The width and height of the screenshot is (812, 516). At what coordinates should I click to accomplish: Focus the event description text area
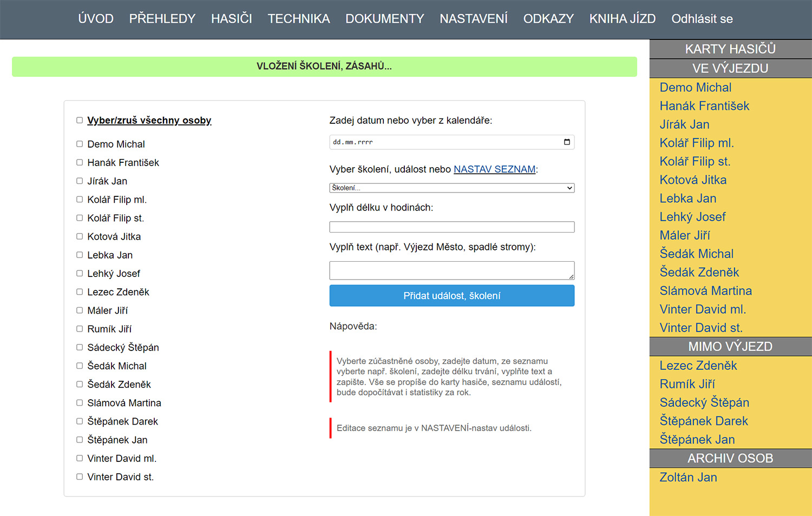click(x=451, y=270)
